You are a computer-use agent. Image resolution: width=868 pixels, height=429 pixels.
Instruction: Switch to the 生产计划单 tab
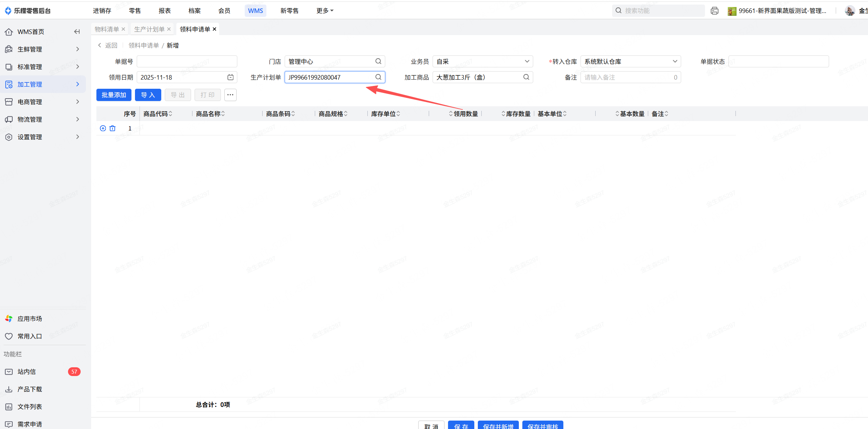point(149,29)
